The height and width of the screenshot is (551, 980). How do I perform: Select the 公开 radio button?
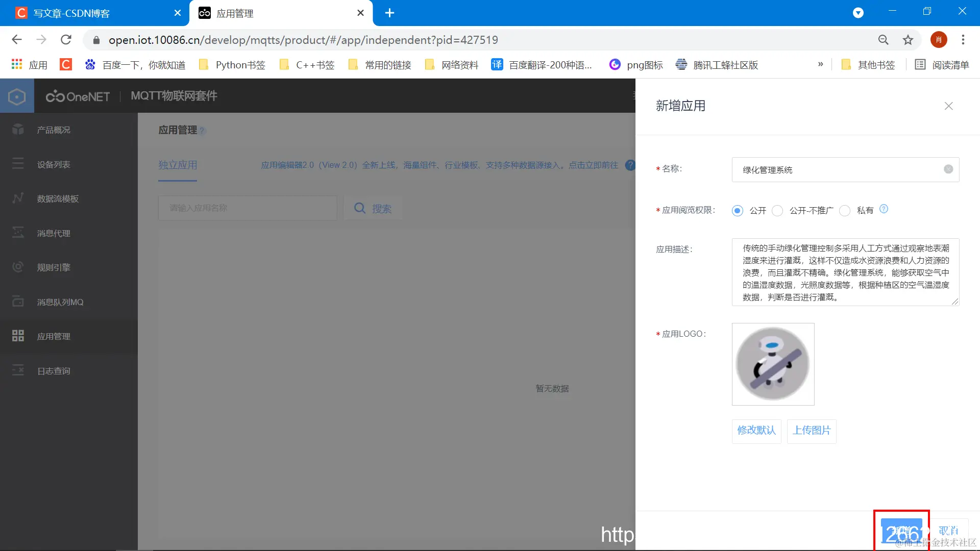pos(737,211)
